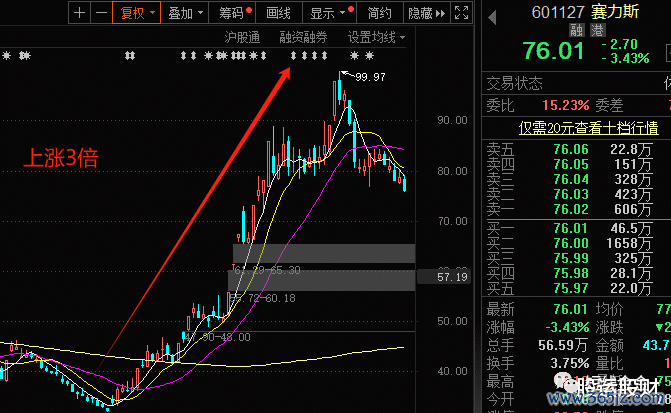Click the 总手 value 56.59万
The width and height of the screenshot is (671, 413).
(x=563, y=345)
